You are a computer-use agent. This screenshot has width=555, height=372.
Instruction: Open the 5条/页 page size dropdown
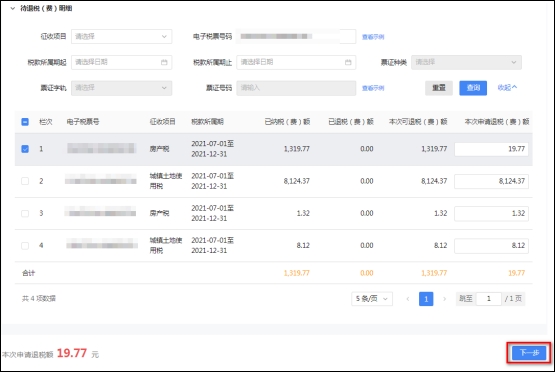coord(372,299)
